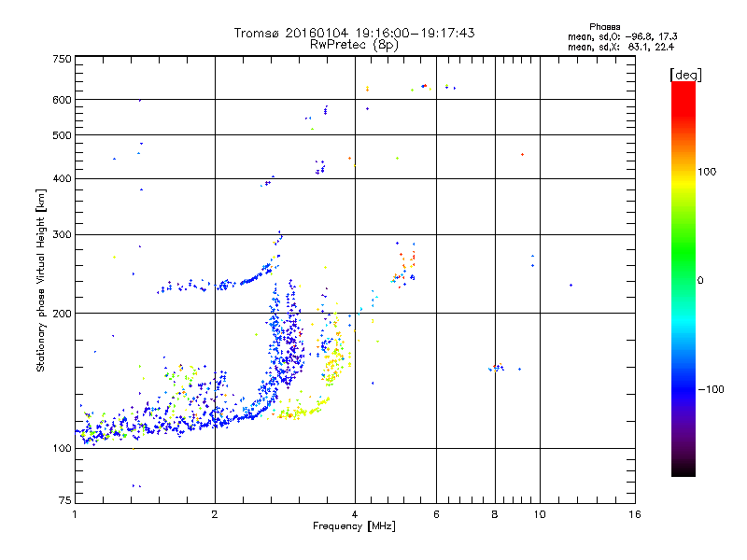Click the y-axis tick label '75'
747x560 pixels.
[x=65, y=500]
